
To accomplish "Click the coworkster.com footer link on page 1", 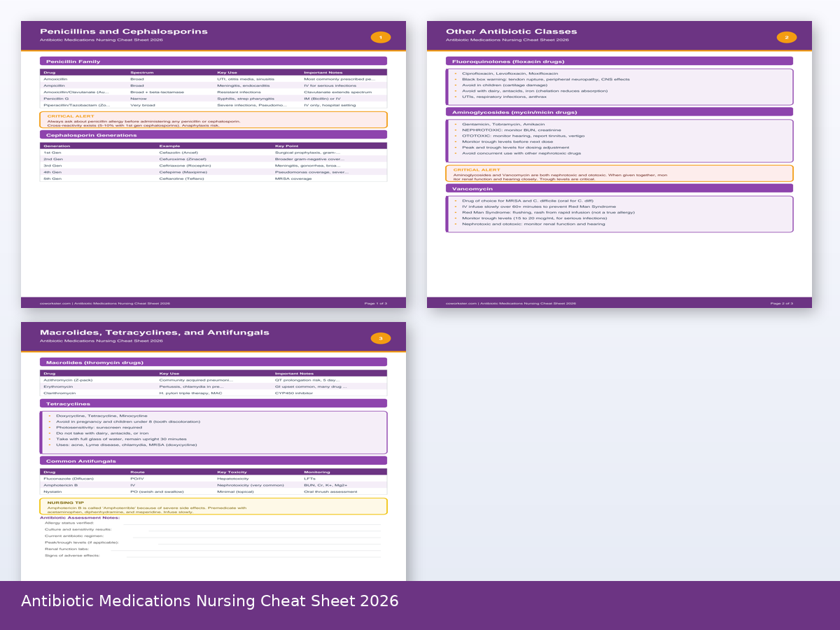I will (x=55, y=303).
